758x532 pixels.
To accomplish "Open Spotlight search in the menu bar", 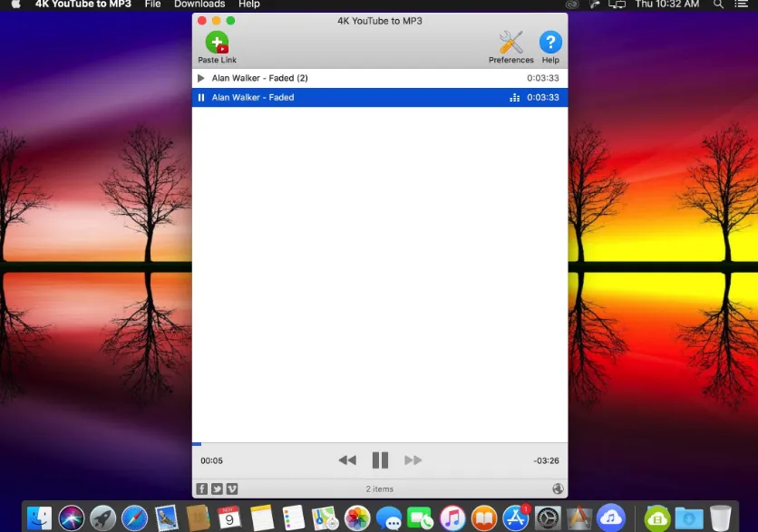I will (718, 5).
